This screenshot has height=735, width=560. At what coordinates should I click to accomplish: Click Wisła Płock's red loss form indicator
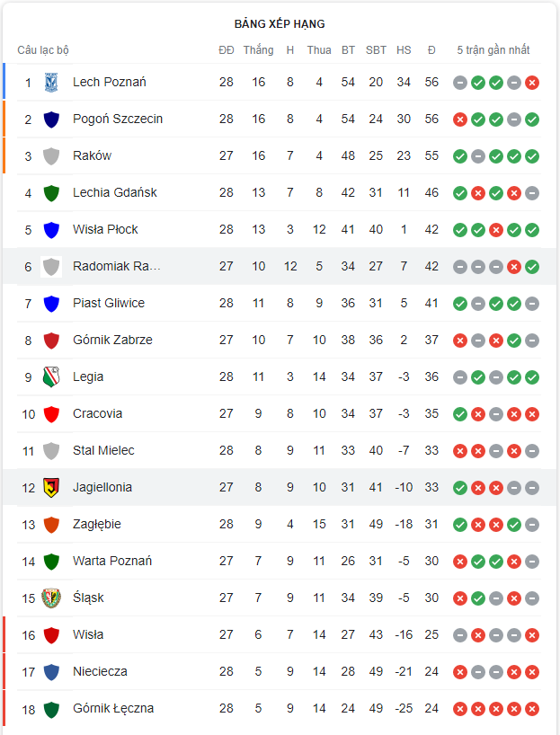498,229
